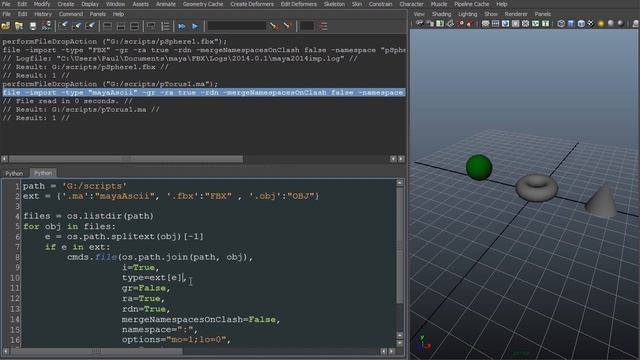This screenshot has width=640, height=360.
Task: Click the code editor scrollbar up arrow
Action: (x=400, y=183)
